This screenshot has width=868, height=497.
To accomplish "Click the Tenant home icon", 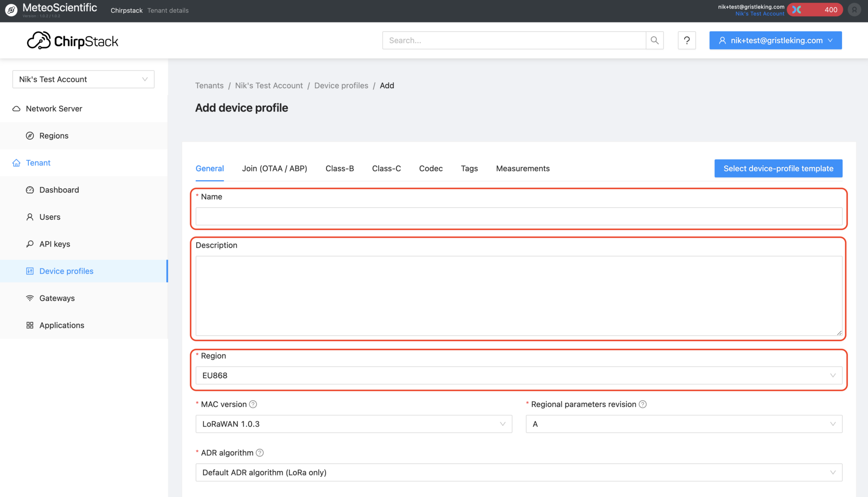I will point(16,162).
